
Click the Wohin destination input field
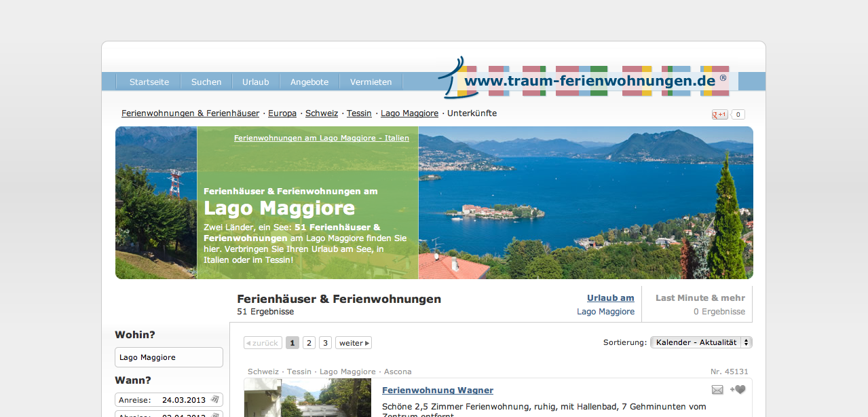(169, 357)
